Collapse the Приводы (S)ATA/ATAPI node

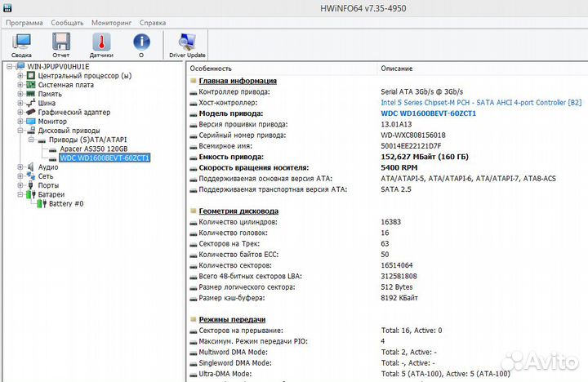click(31, 140)
